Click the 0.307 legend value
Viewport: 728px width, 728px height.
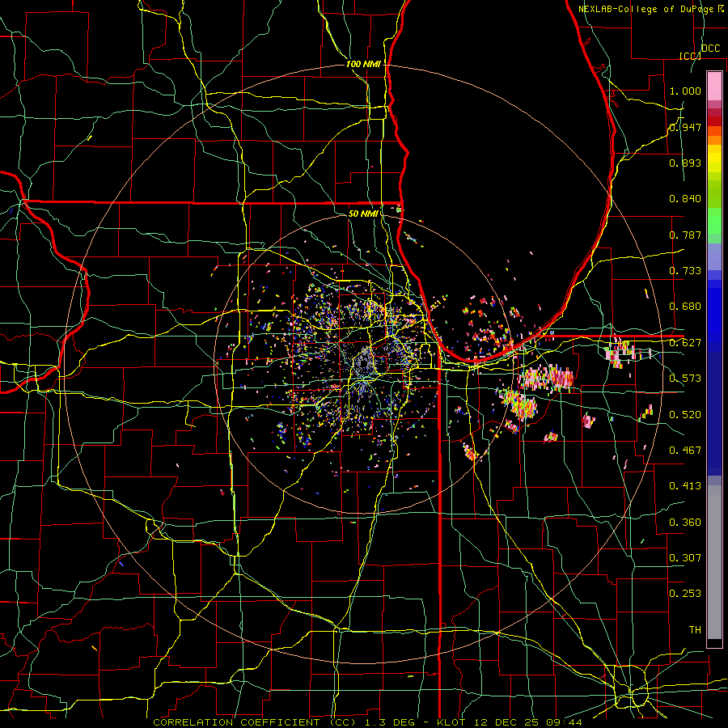[x=685, y=558]
